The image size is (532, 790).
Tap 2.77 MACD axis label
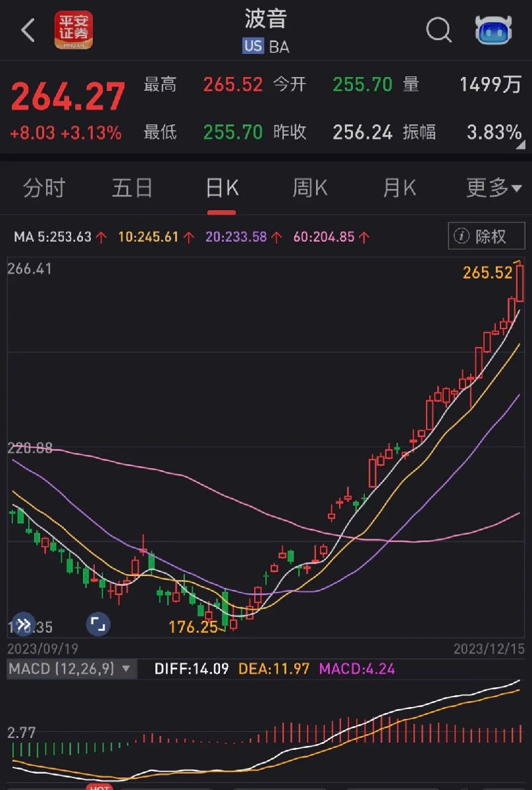pos(21,732)
